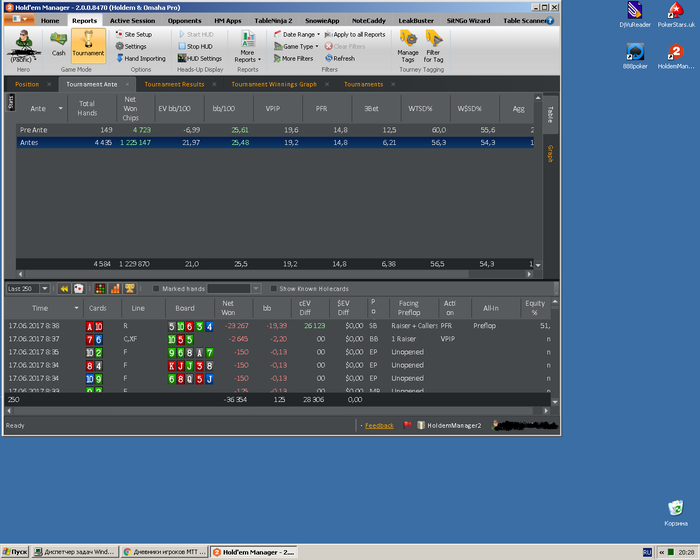Open the Ante column sort dropdown
The width and height of the screenshot is (700, 560).
pos(60,109)
